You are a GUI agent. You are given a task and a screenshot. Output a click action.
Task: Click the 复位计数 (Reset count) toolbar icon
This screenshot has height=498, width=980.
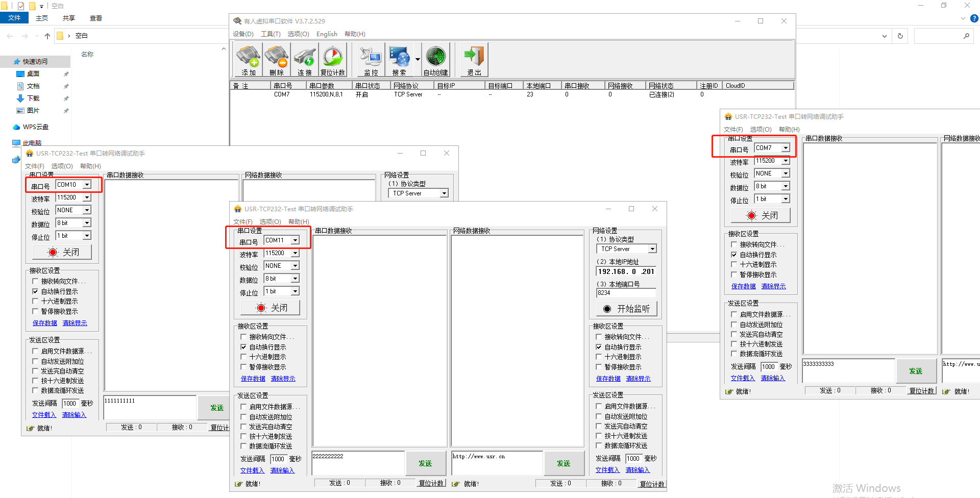pos(333,60)
